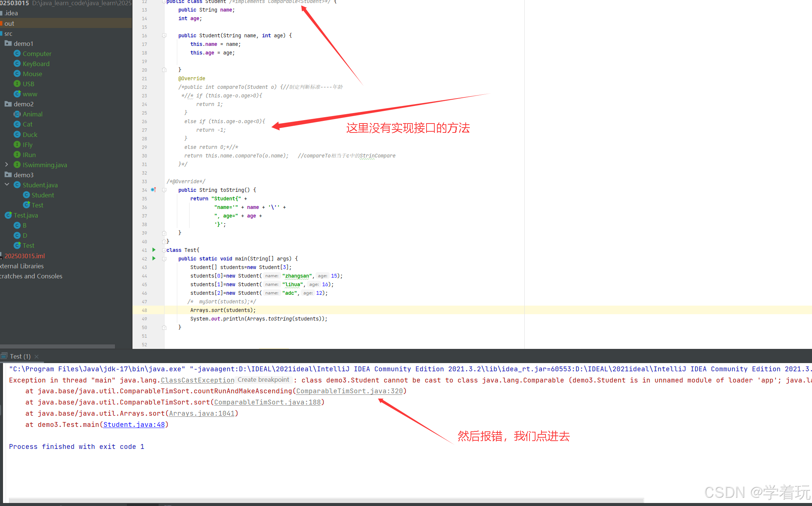812x506 pixels.
Task: Click the override gutter icon at toString
Action: (x=153, y=190)
